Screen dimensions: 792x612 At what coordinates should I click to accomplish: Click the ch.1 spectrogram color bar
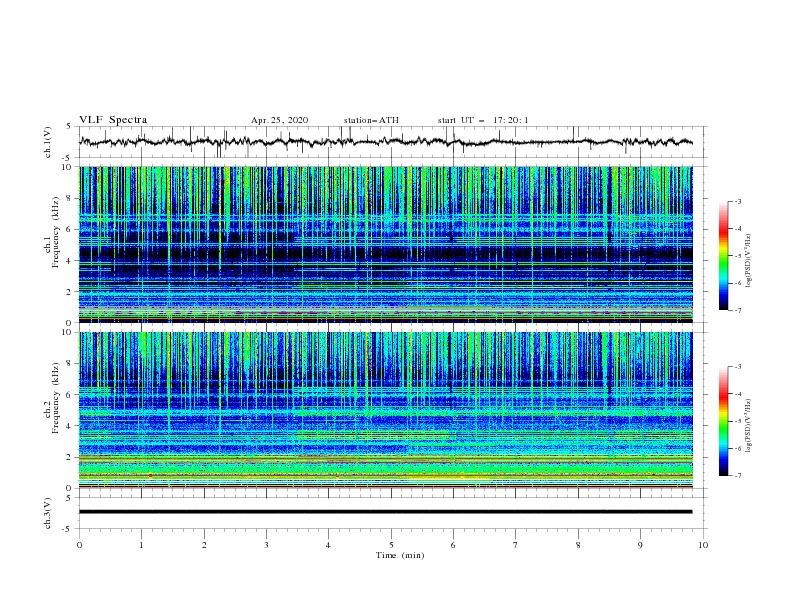pos(723,255)
